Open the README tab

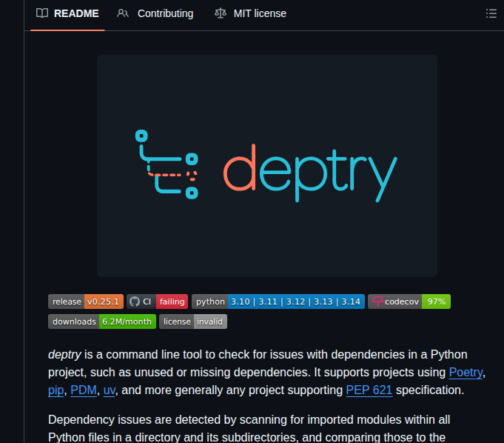coord(67,13)
